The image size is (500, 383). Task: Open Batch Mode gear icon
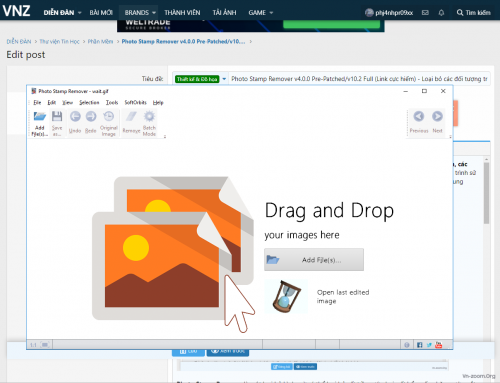149,116
